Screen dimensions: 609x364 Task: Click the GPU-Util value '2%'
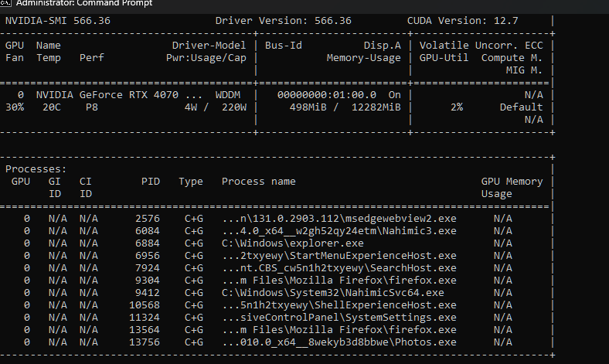[x=457, y=107]
